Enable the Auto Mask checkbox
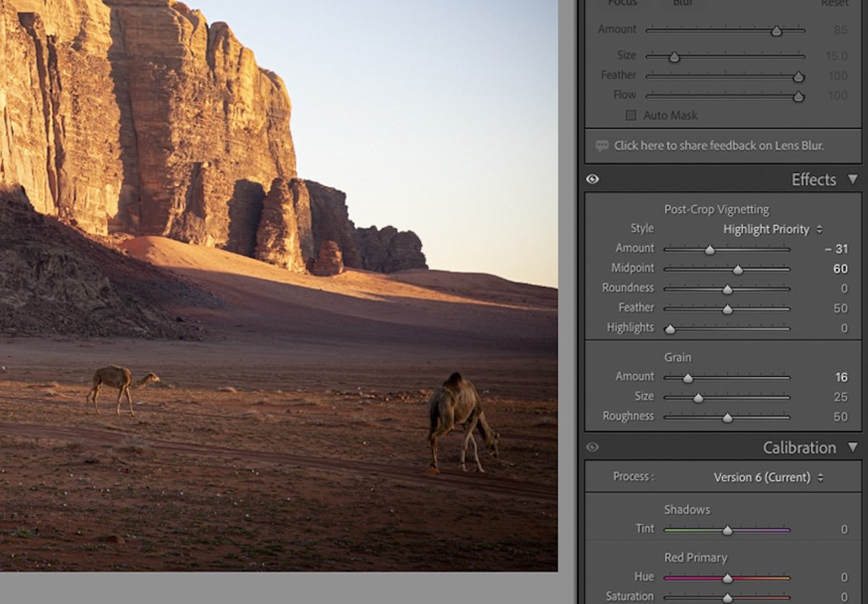Viewport: 868px width, 604px height. coord(632,115)
